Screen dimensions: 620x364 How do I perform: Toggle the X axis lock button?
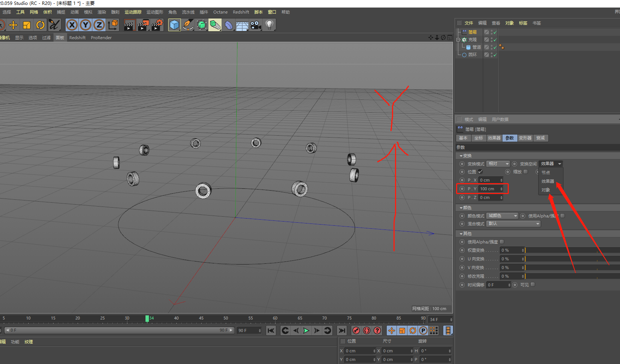click(72, 25)
